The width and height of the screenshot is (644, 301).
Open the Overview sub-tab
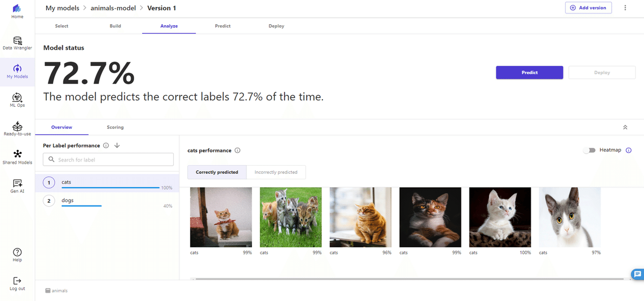point(62,127)
